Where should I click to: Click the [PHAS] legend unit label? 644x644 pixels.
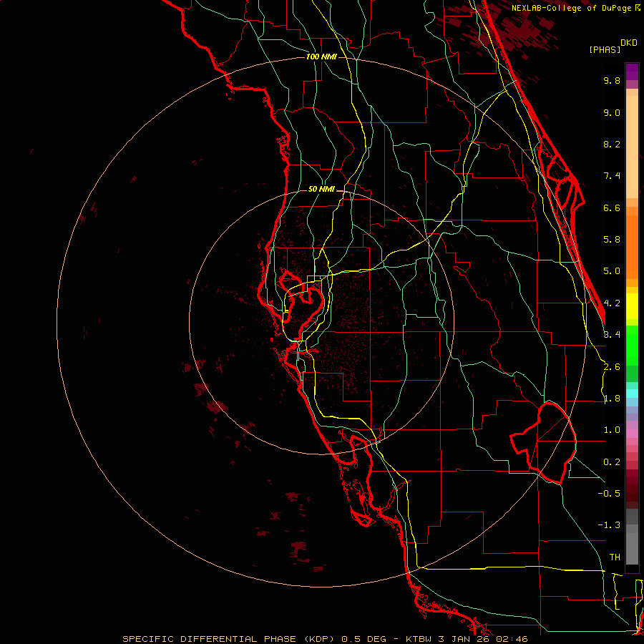605,49
